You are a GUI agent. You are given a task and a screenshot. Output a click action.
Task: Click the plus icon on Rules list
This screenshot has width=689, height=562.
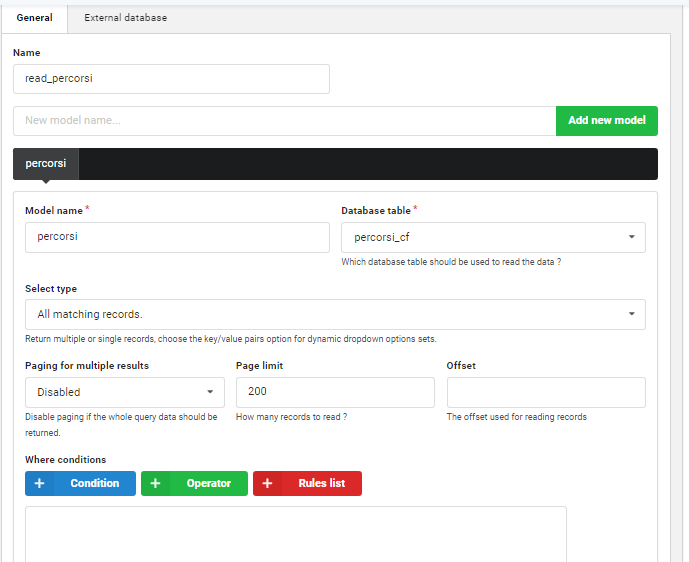pos(267,483)
